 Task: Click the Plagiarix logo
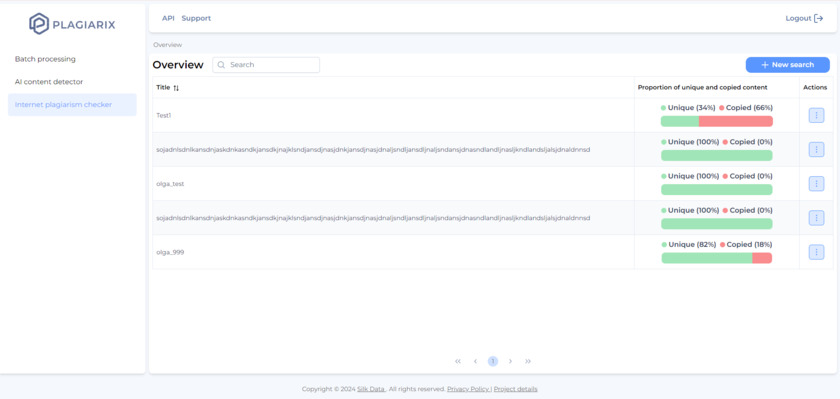point(72,24)
